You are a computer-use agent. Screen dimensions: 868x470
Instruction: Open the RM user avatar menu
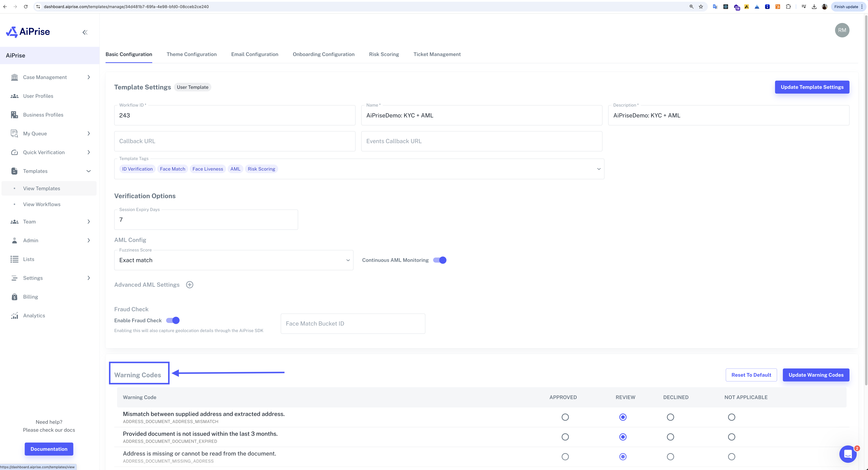click(x=842, y=30)
